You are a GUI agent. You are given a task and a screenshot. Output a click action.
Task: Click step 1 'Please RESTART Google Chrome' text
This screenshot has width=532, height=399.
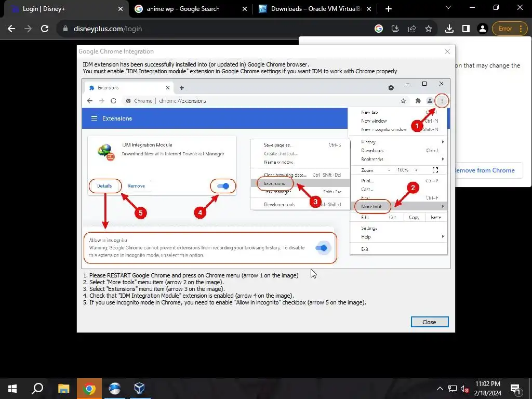191,275
